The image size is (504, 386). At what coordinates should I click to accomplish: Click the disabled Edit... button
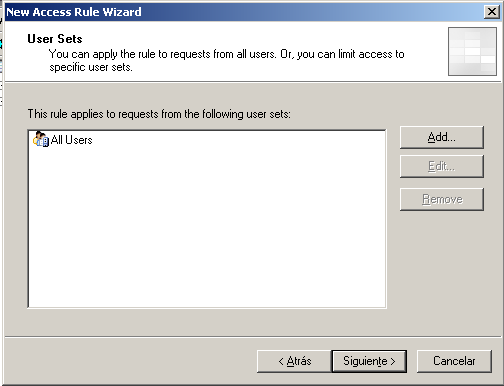click(442, 166)
